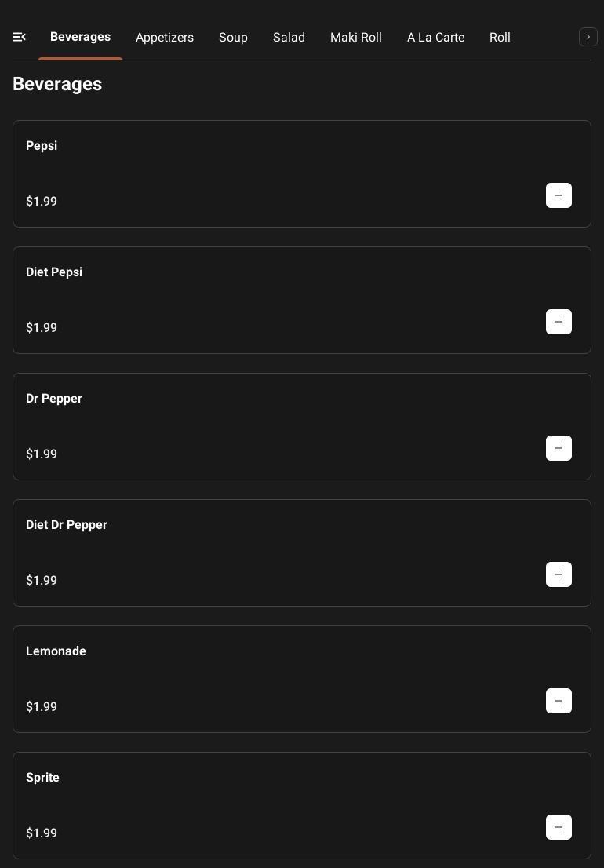604x868 pixels.
Task: Open the Roll category tab
Action: tap(500, 37)
